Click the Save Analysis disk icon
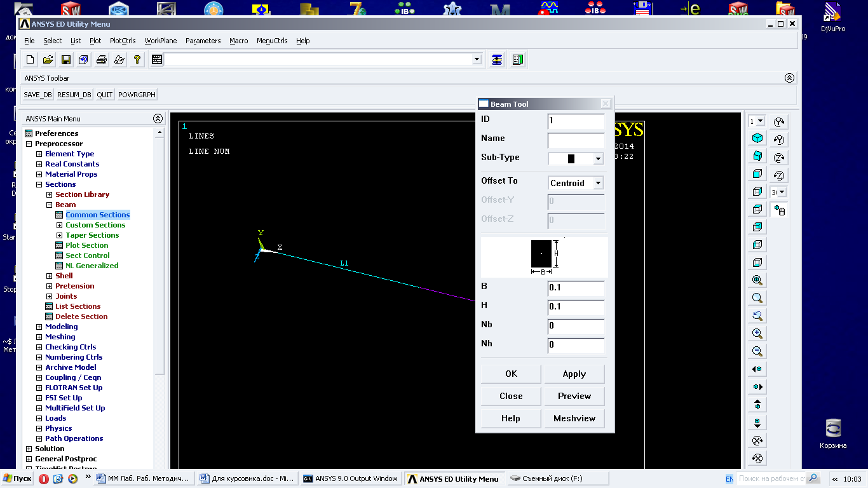 pos(65,60)
